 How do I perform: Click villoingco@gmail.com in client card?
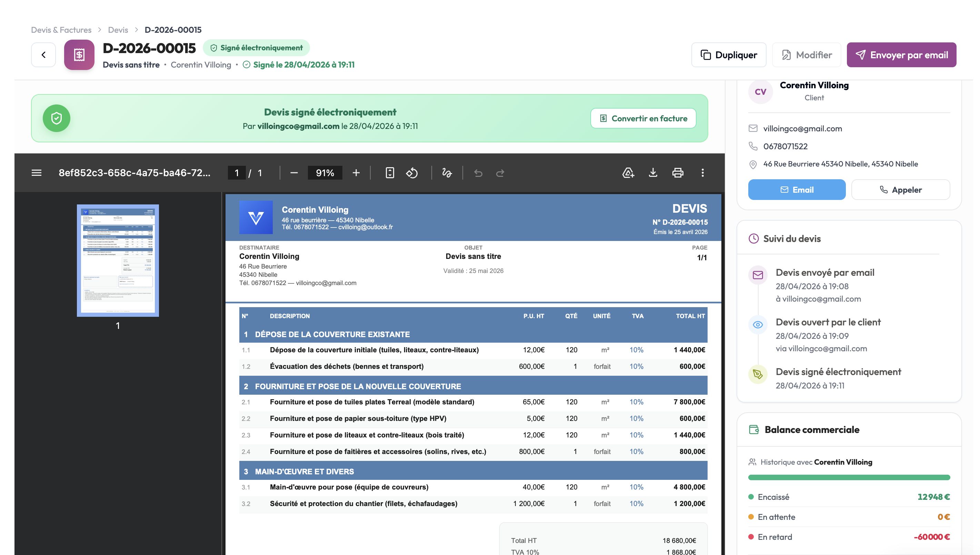[802, 129]
